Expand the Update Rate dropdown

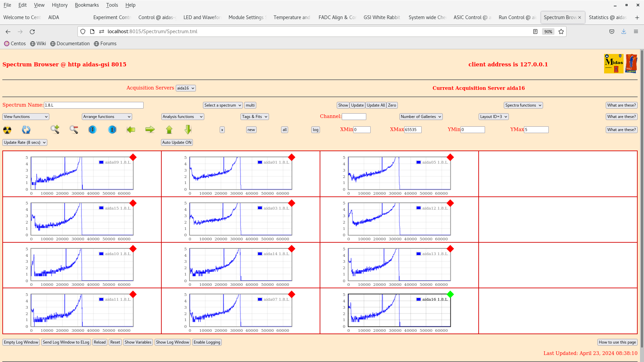coord(25,142)
